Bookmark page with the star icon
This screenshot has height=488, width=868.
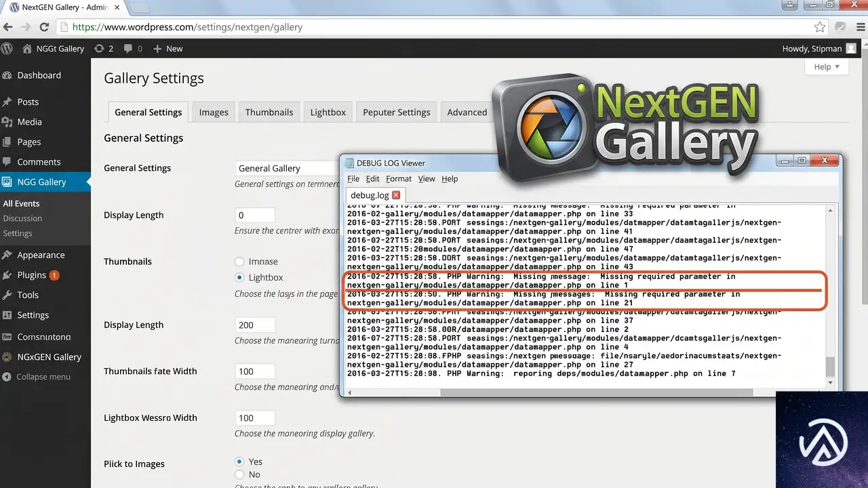click(x=820, y=27)
